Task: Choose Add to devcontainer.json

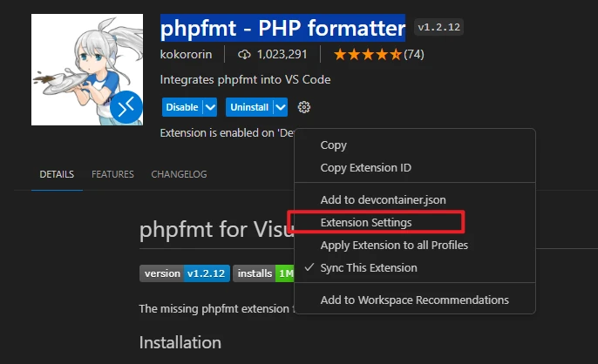Action: point(383,199)
